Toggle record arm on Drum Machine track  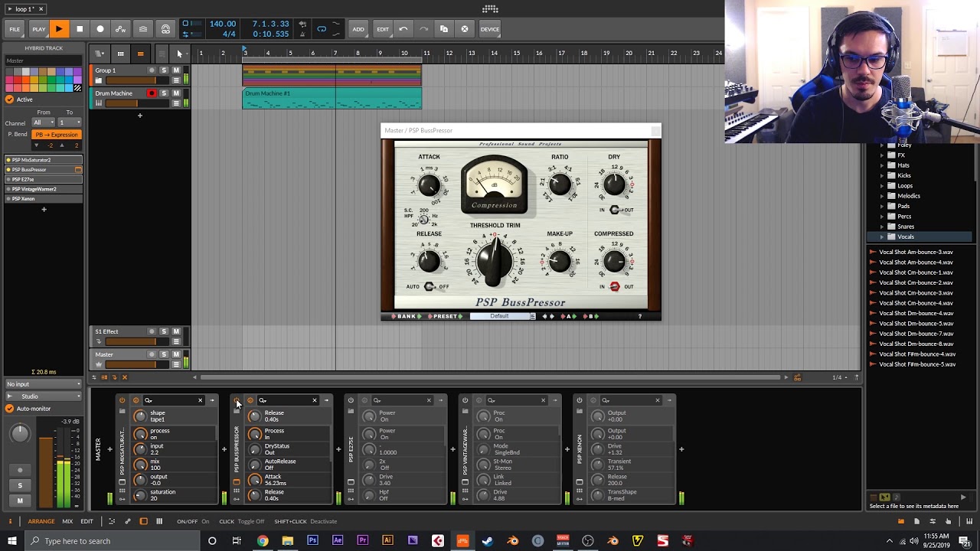[x=152, y=93]
